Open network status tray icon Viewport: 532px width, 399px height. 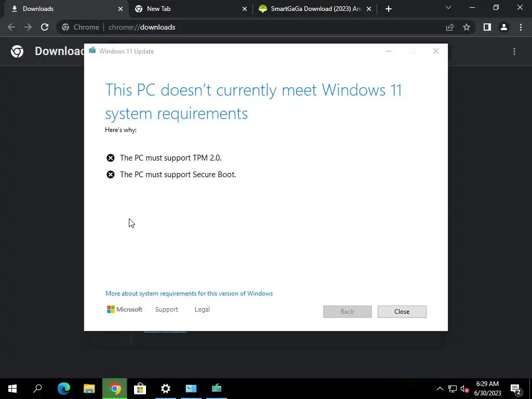click(453, 389)
